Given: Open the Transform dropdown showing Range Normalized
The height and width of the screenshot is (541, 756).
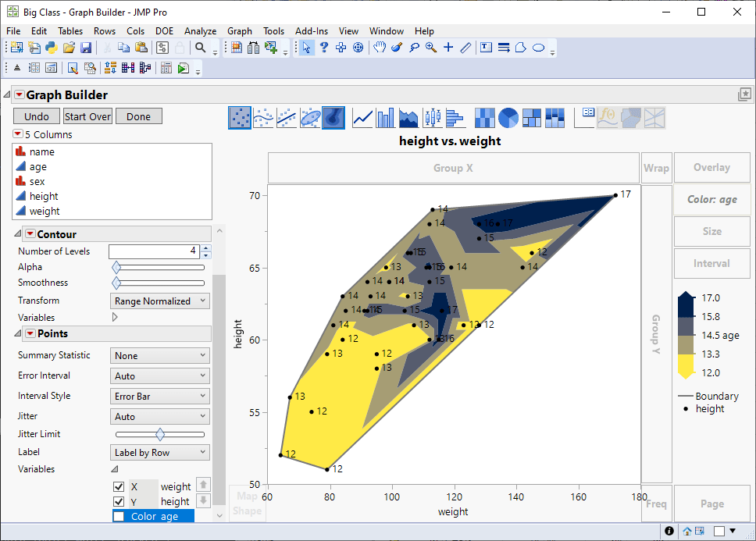Looking at the screenshot, I should (159, 300).
